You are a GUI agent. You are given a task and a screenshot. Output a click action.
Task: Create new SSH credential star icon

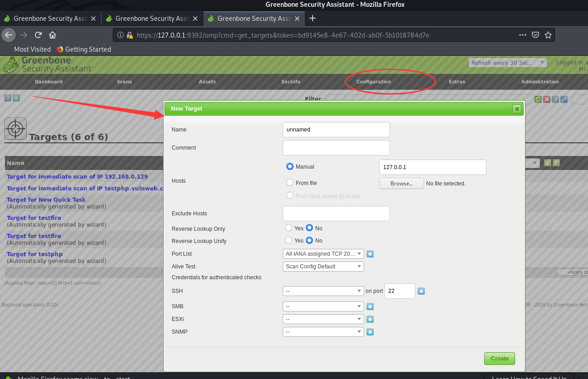click(421, 291)
